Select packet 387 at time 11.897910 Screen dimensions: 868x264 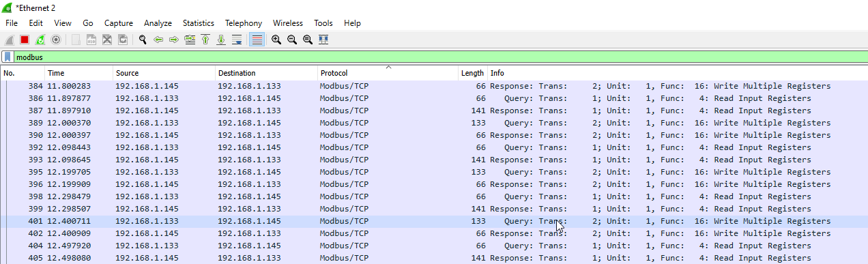[x=434, y=111]
